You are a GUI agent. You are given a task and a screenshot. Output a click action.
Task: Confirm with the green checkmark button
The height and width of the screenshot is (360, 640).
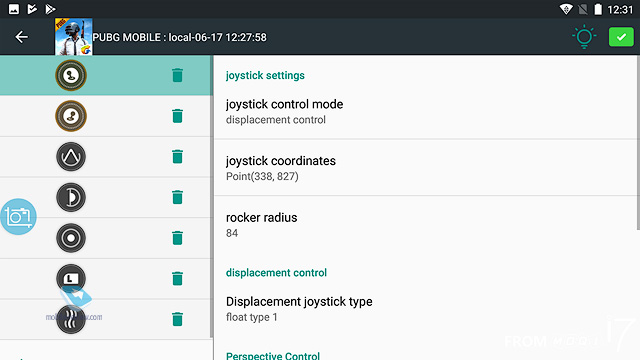point(621,37)
